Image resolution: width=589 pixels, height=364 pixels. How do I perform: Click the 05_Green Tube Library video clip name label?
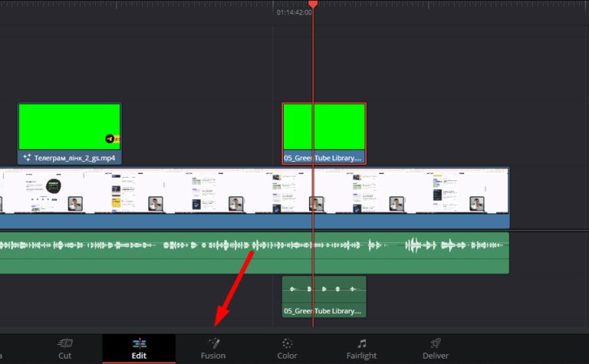point(323,158)
